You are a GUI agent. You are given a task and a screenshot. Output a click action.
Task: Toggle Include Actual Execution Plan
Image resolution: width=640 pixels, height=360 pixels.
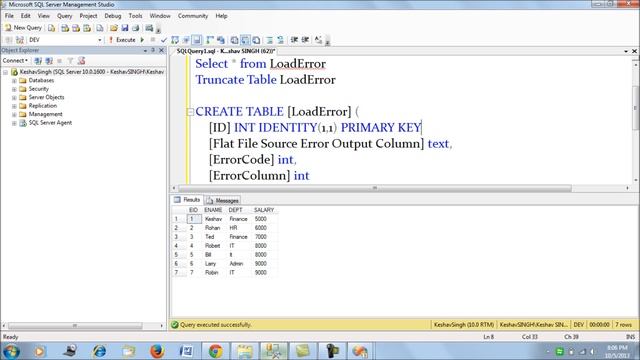tap(210, 40)
